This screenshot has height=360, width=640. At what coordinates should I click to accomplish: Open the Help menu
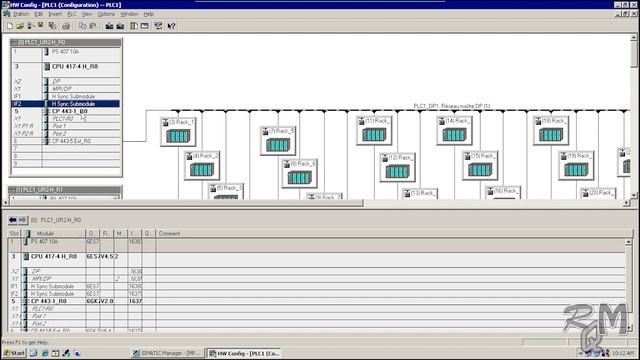tap(148, 14)
